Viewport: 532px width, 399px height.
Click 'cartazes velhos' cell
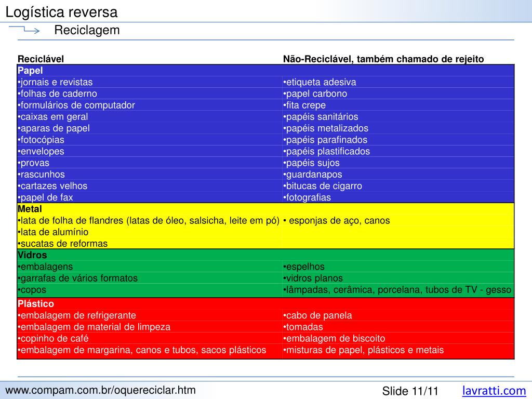point(52,186)
